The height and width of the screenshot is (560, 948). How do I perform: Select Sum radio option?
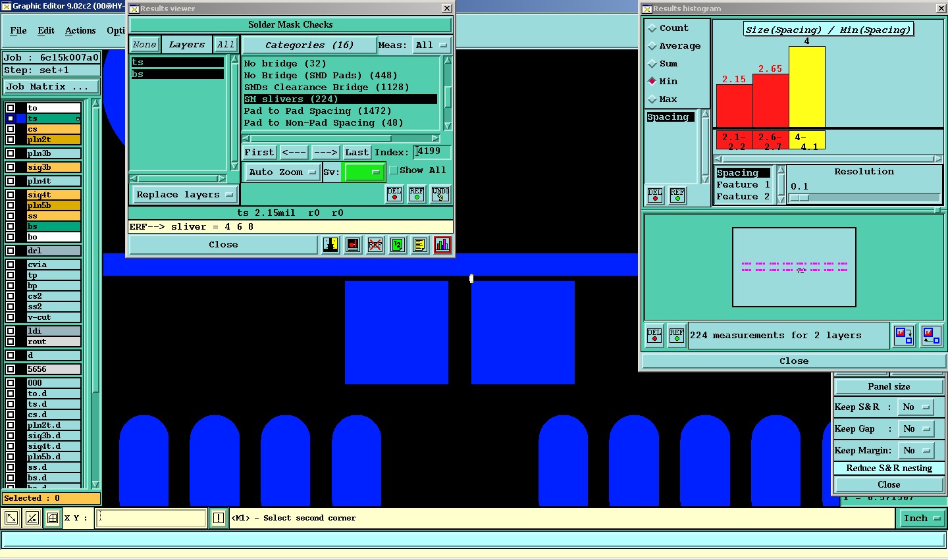click(x=652, y=64)
